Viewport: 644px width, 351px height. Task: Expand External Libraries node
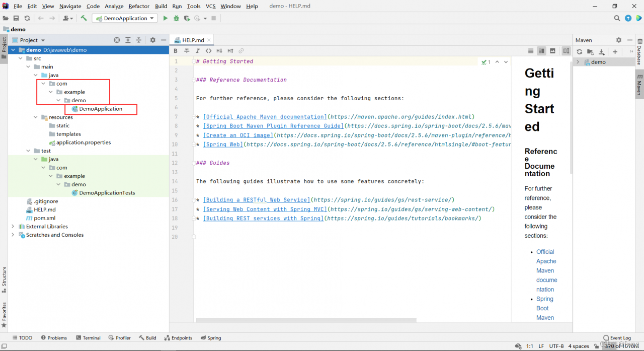pyautogui.click(x=13, y=227)
